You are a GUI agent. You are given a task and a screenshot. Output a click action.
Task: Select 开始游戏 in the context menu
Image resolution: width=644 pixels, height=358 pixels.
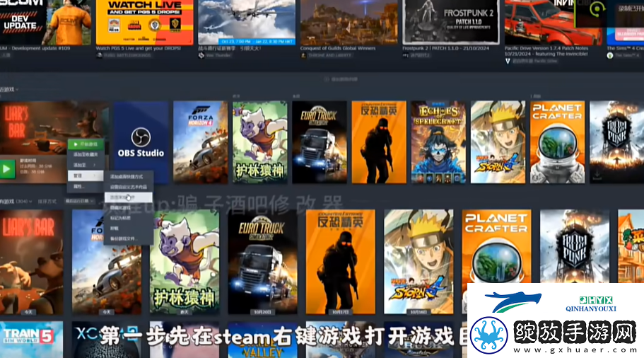(x=86, y=144)
